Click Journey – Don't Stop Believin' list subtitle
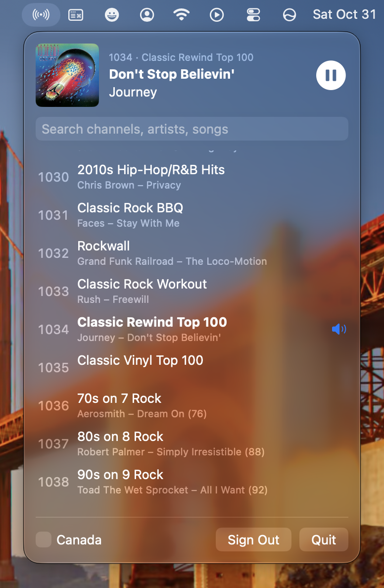 tap(149, 338)
